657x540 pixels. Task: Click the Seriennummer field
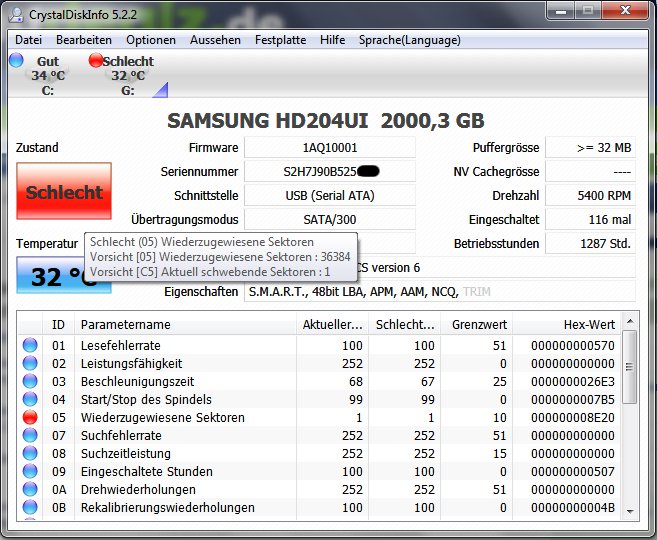pyautogui.click(x=330, y=171)
